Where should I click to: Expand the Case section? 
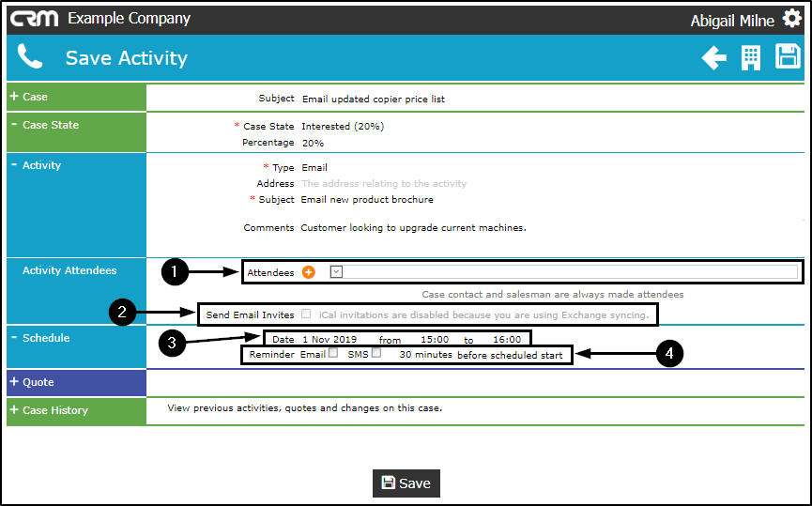coord(76,97)
